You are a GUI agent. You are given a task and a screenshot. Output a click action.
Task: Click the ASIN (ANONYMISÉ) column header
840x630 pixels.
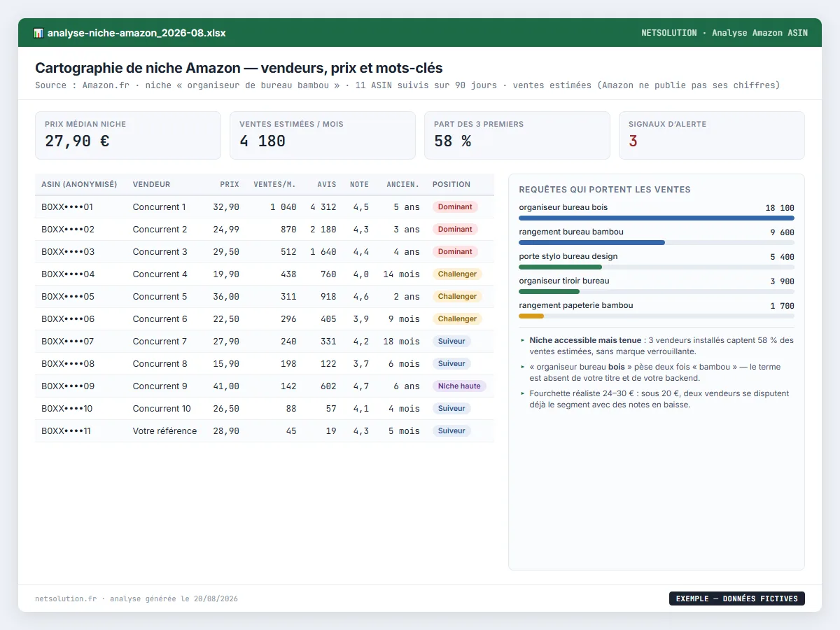pos(79,185)
